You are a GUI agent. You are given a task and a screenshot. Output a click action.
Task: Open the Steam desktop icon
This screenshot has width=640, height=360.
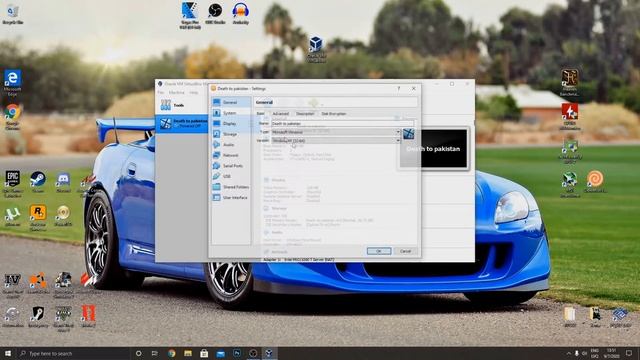38,182
